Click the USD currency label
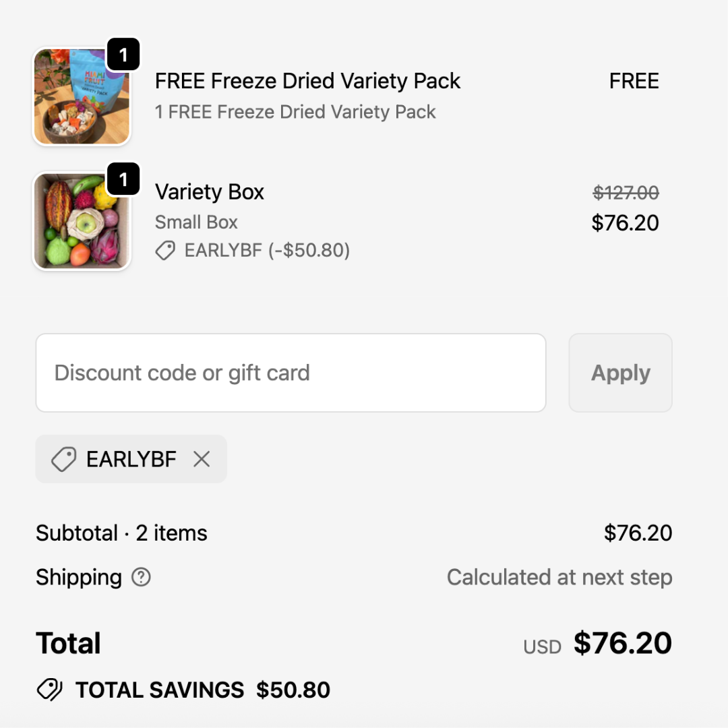728x728 pixels. click(542, 646)
